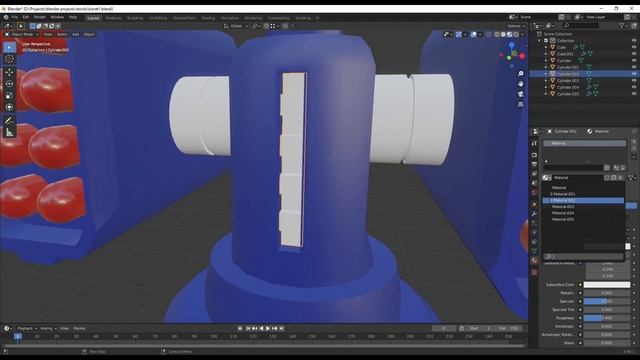Image resolution: width=640 pixels, height=360 pixels.
Task: Open the Keying dropdown in timeline
Action: coord(48,328)
